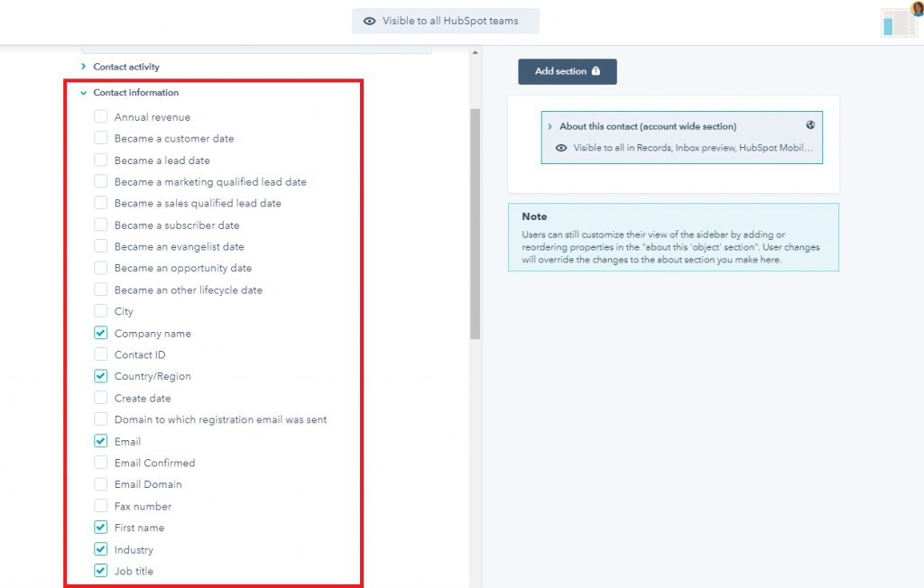
Task: Uncheck the Industry checkbox
Action: pos(101,549)
